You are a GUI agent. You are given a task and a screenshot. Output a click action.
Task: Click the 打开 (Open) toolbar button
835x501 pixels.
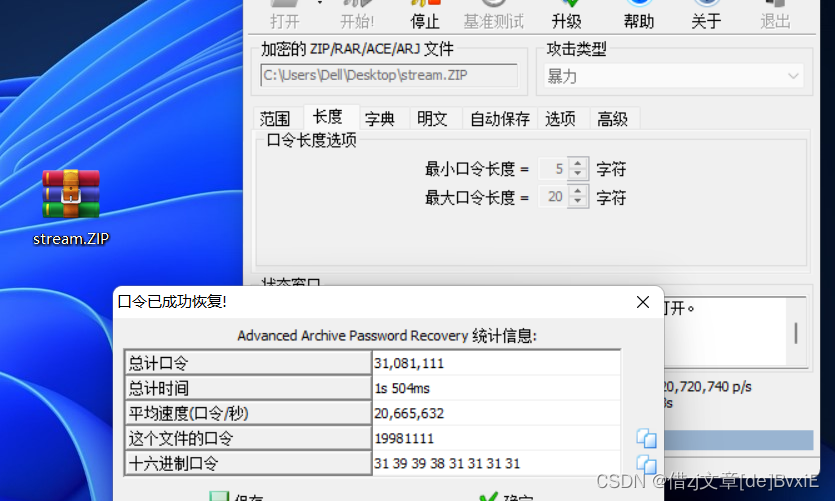pos(285,15)
